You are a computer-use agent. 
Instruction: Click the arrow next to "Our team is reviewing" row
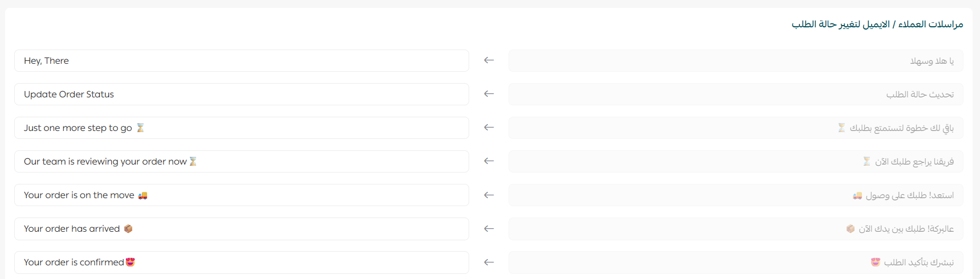click(x=489, y=161)
